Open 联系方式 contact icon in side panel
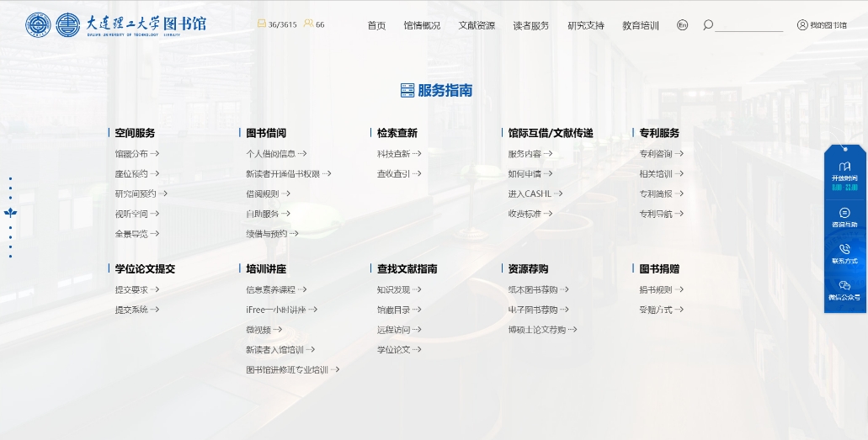Image resolution: width=868 pixels, height=440 pixels. tap(844, 254)
